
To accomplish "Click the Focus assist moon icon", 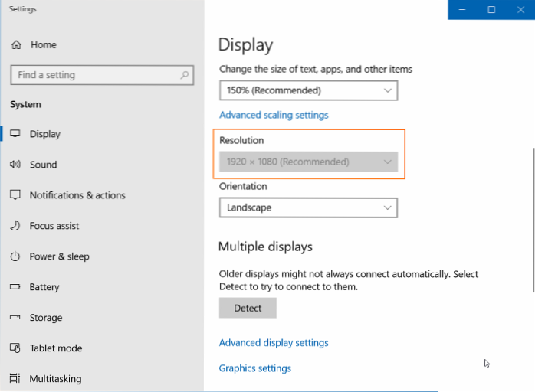I will 15,226.
